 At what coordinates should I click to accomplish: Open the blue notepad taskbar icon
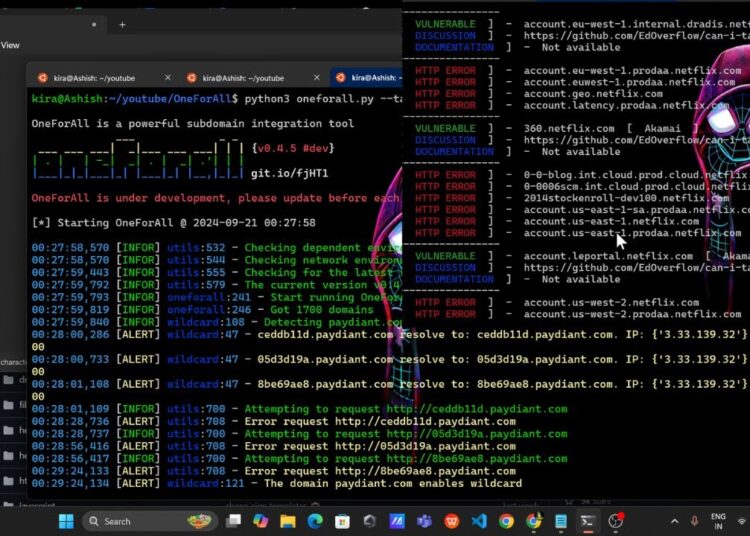click(x=561, y=521)
